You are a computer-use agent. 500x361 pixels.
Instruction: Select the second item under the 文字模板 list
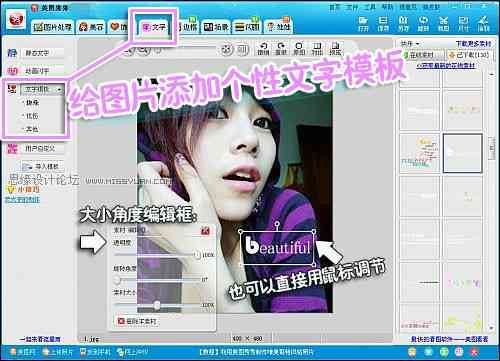(32, 116)
